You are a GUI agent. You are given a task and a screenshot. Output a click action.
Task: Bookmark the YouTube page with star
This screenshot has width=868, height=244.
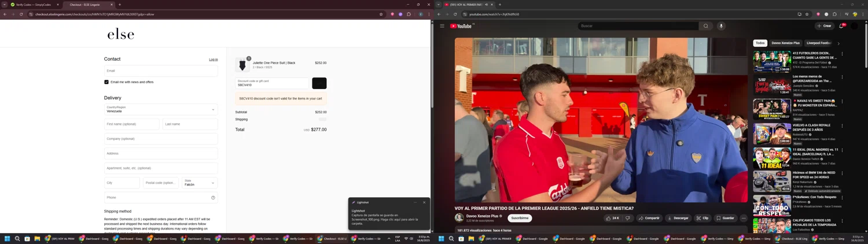pyautogui.click(x=807, y=14)
